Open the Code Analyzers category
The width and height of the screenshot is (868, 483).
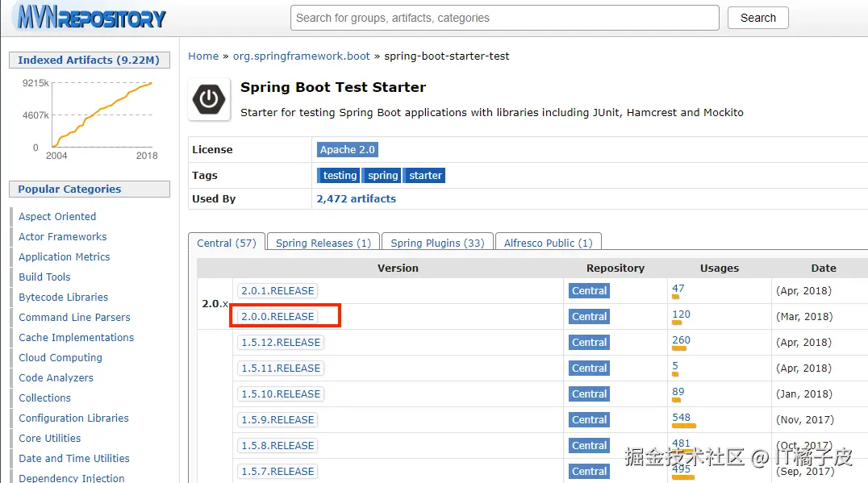[x=56, y=378]
